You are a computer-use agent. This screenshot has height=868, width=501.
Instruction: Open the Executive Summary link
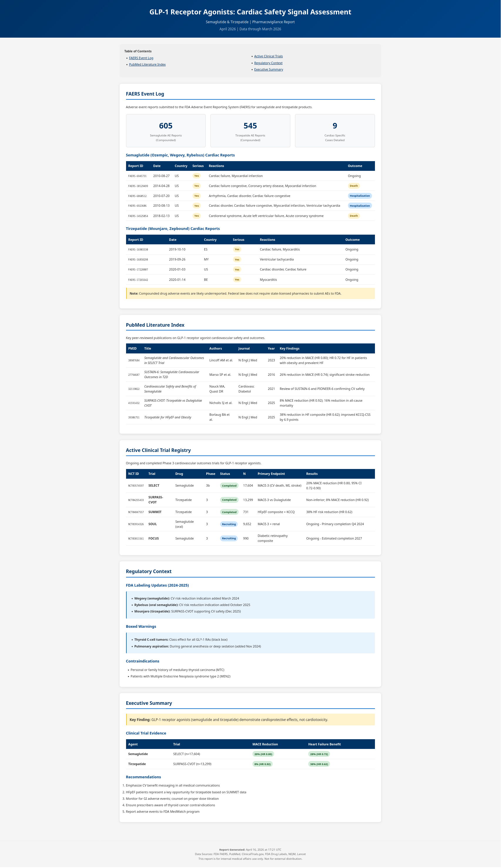click(x=268, y=69)
